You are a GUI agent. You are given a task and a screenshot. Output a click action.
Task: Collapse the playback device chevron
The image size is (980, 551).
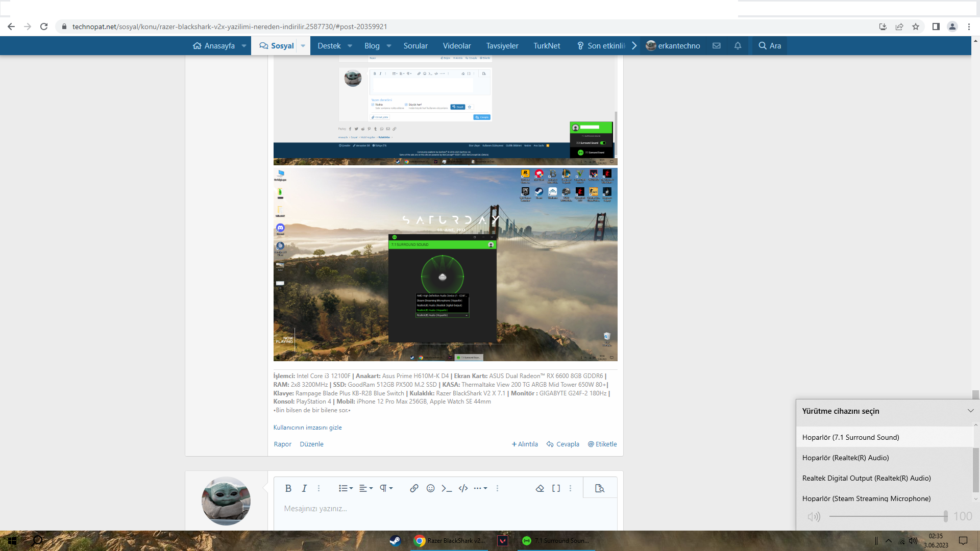[970, 411]
